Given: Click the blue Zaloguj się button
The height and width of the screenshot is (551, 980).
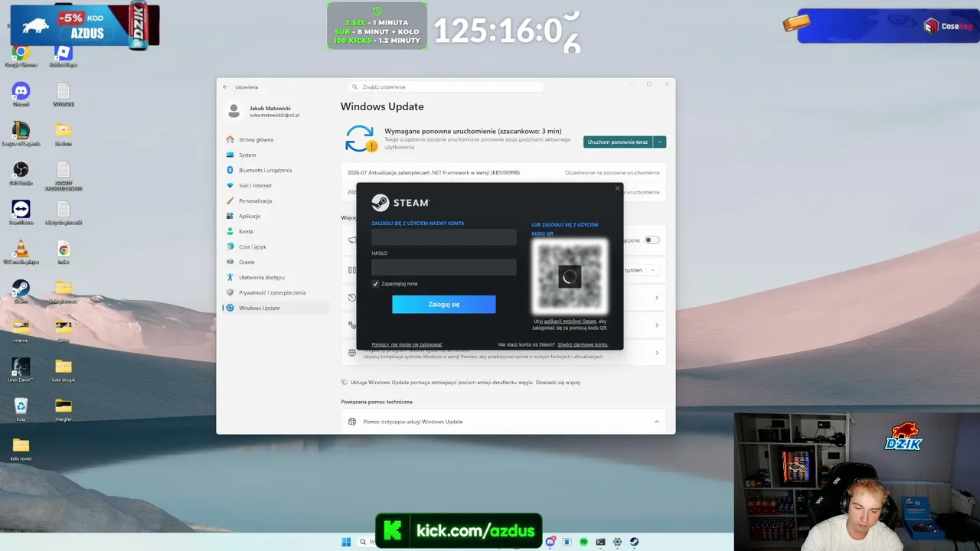Looking at the screenshot, I should 444,305.
